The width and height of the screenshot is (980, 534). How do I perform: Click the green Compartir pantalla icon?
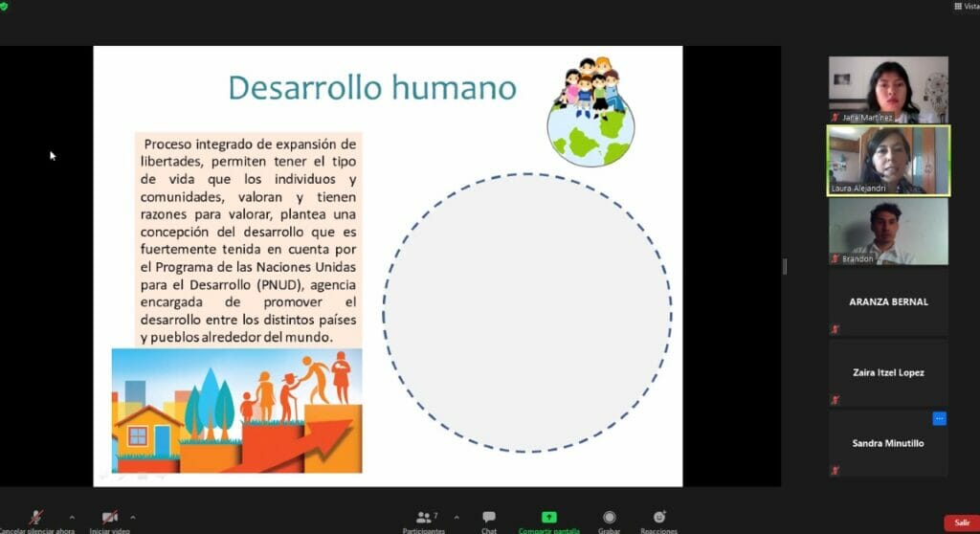(x=548, y=518)
